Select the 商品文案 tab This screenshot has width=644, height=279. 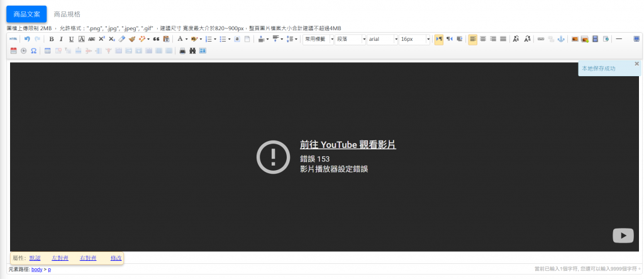(x=26, y=14)
